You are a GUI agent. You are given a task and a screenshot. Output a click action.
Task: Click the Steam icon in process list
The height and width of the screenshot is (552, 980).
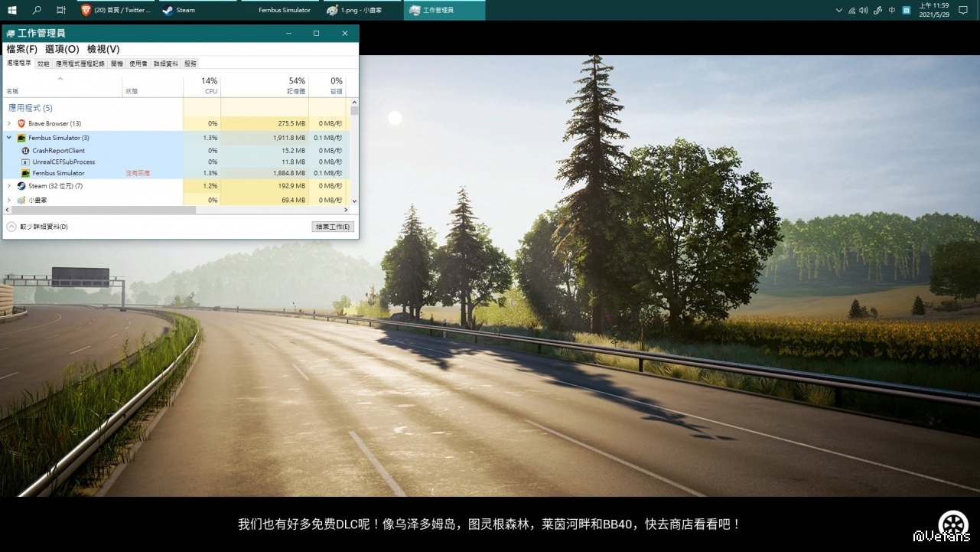pos(21,186)
